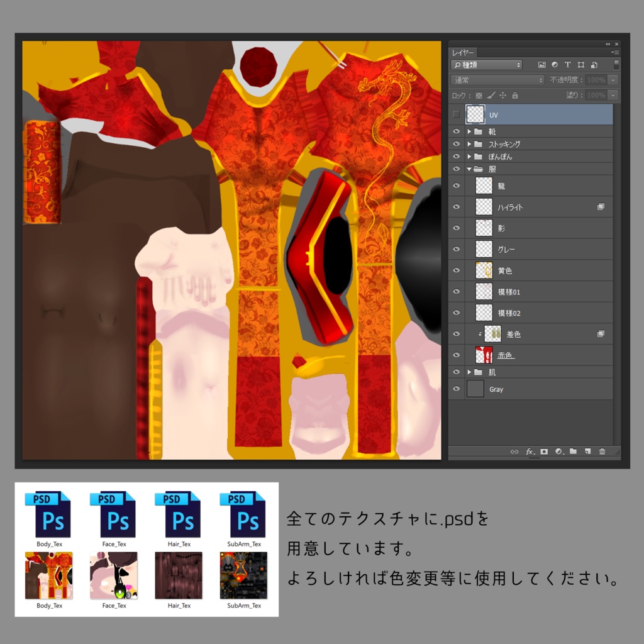Click the create new layer icon
This screenshot has width=644, height=644.
tap(587, 451)
